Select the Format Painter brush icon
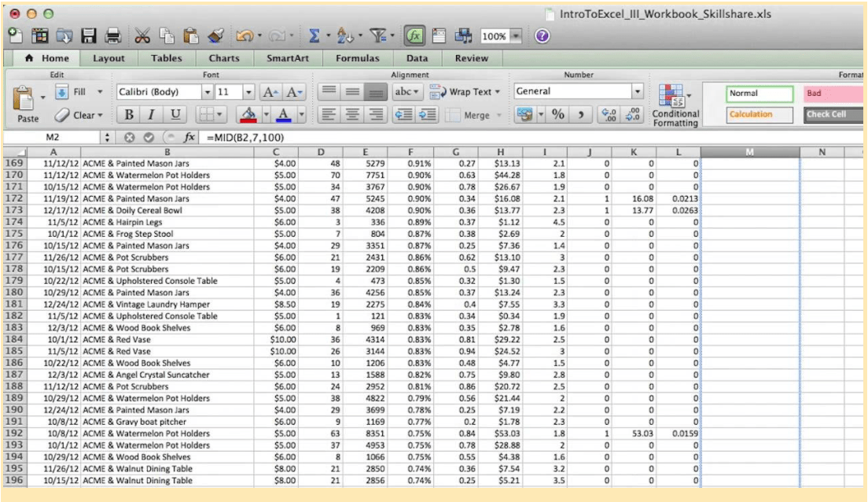Image resolution: width=868 pixels, height=502 pixels. tap(215, 36)
